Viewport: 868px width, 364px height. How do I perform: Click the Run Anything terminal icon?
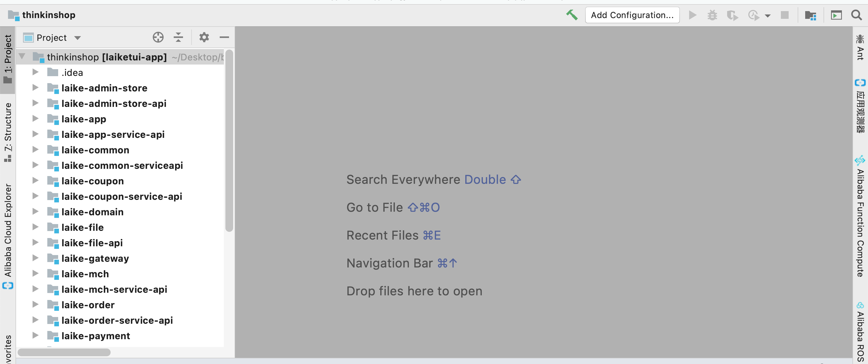[x=836, y=15]
